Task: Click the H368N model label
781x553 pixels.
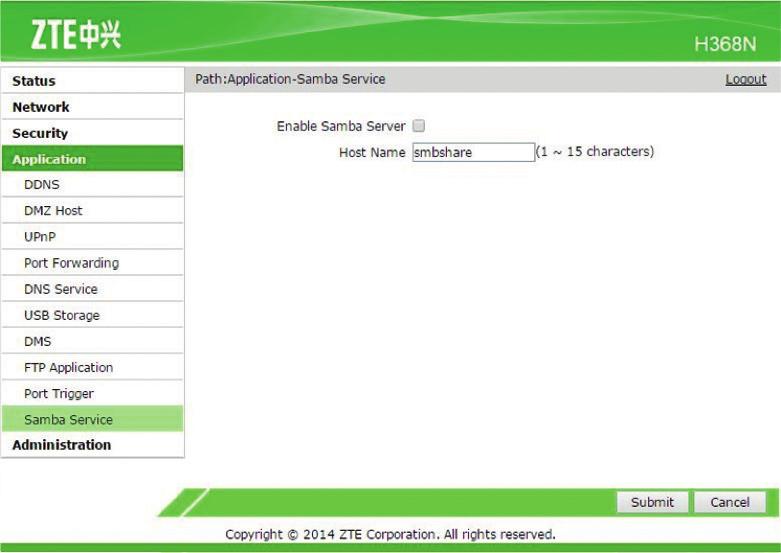Action: click(725, 44)
